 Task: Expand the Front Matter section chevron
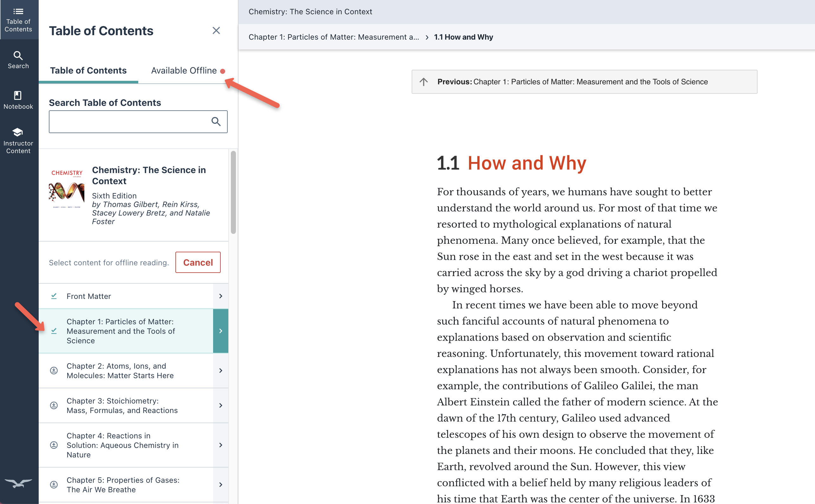(x=220, y=296)
